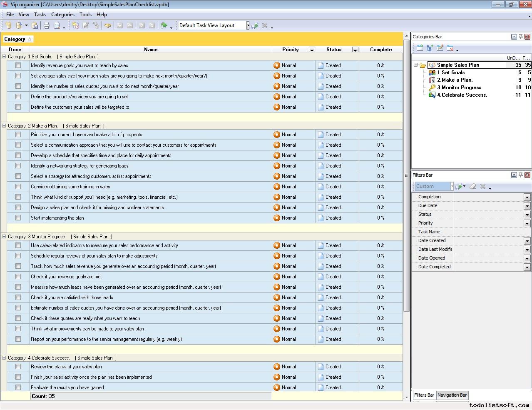532x410 pixels.
Task: Select '3.Monitor Progress.' in the category tree
Action: coord(460,87)
